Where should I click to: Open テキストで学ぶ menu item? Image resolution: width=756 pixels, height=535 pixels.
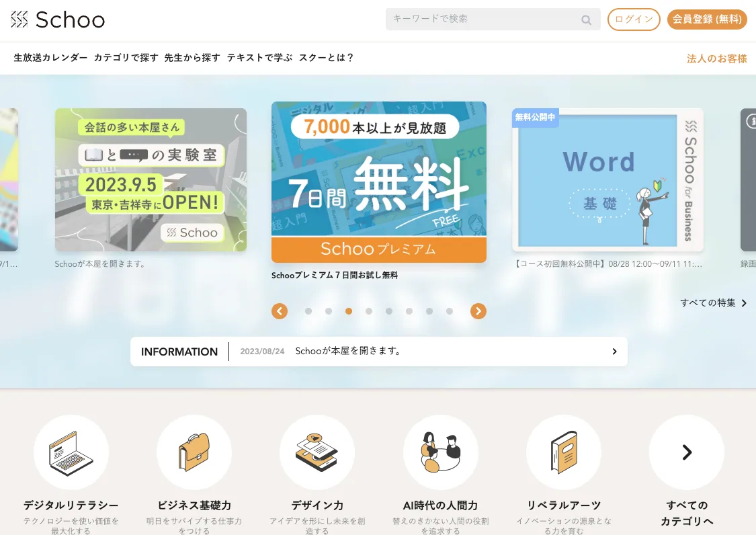pyautogui.click(x=259, y=57)
